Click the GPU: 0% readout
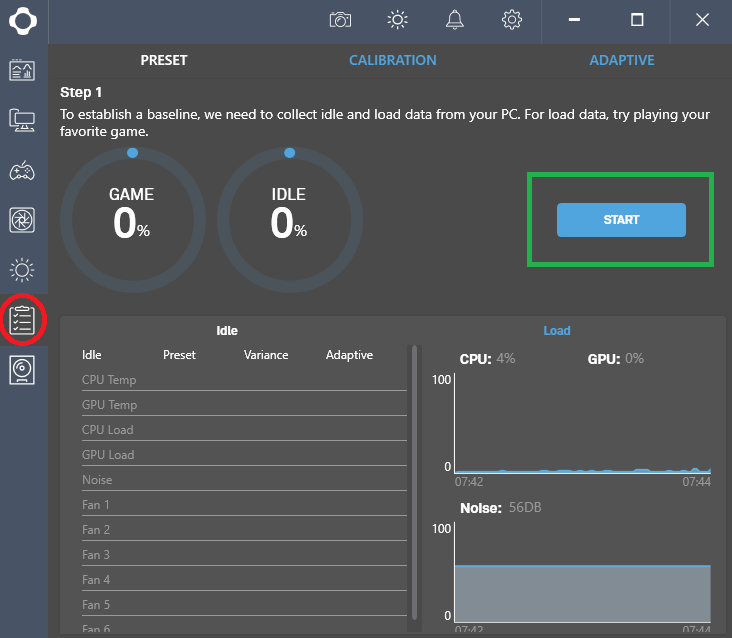 [616, 359]
